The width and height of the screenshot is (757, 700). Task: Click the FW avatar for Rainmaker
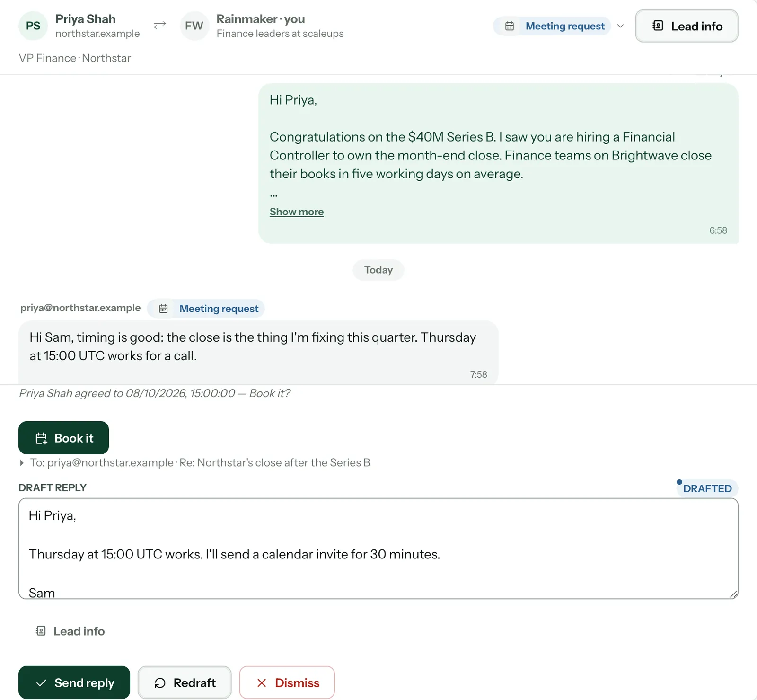194,26
